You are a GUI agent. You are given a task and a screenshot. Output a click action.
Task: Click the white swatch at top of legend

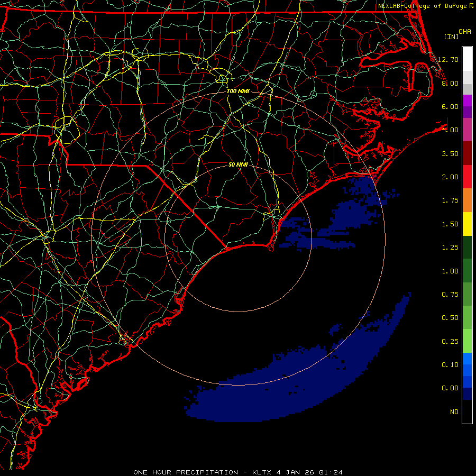pyautogui.click(x=467, y=59)
